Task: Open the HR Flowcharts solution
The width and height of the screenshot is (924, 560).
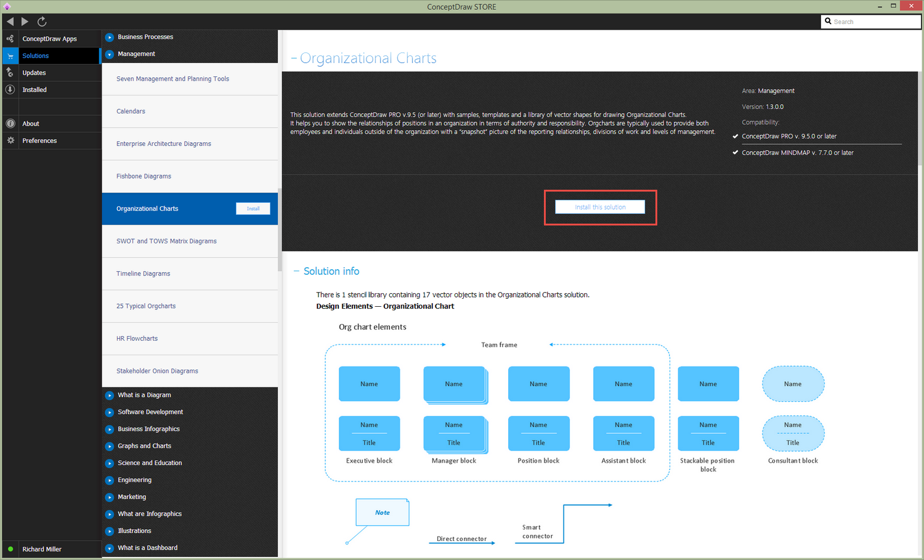Action: pos(190,339)
